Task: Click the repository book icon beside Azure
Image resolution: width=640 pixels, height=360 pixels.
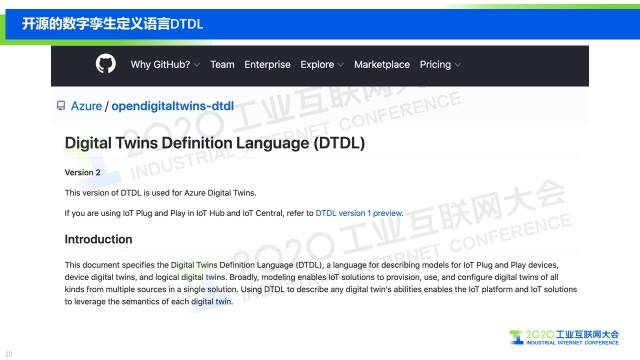Action: click(61, 106)
